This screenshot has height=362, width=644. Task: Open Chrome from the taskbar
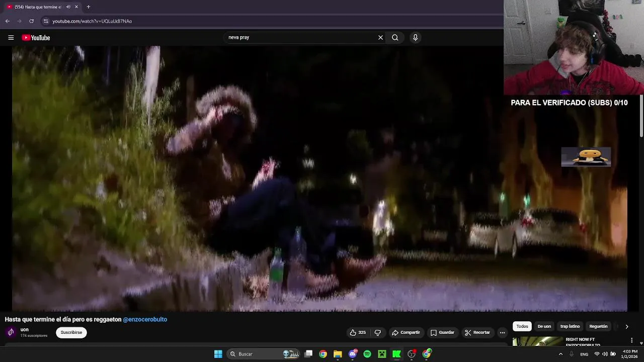pyautogui.click(x=323, y=354)
